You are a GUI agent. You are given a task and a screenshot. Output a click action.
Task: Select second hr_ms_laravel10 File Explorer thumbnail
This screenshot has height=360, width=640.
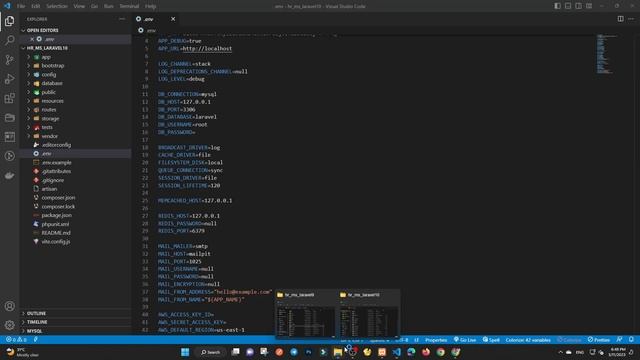pyautogui.click(x=368, y=314)
